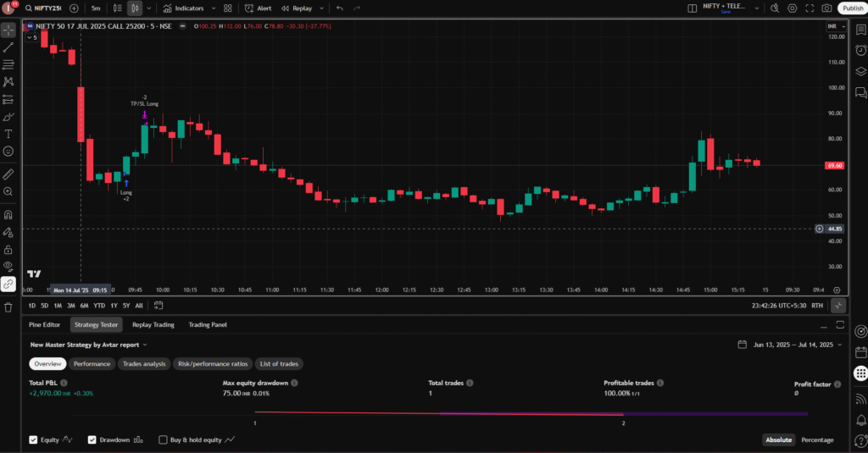
Task: Uncheck the Equity checkbox
Action: [33, 439]
